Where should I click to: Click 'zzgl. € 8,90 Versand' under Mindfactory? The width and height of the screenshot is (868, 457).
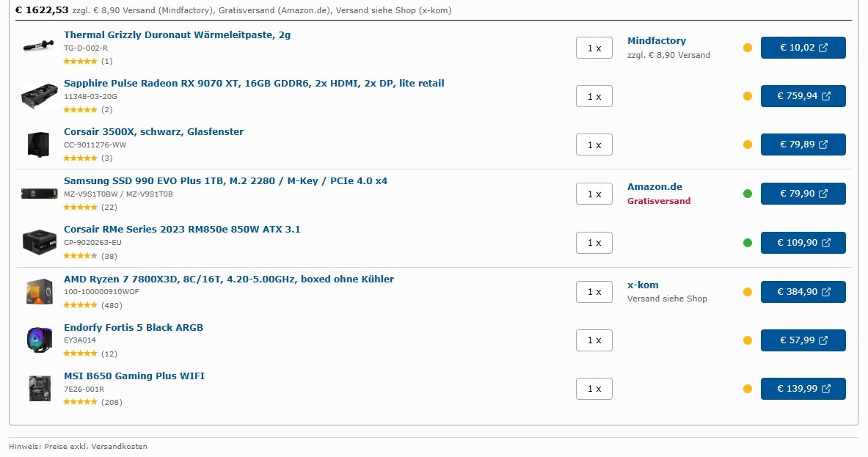coord(668,55)
